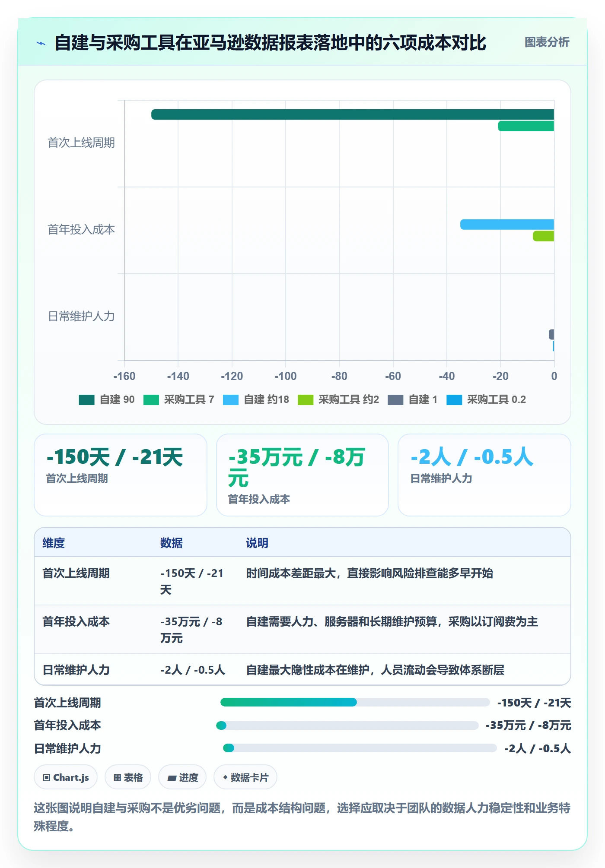Click the -20 x-axis tick label

[500, 376]
